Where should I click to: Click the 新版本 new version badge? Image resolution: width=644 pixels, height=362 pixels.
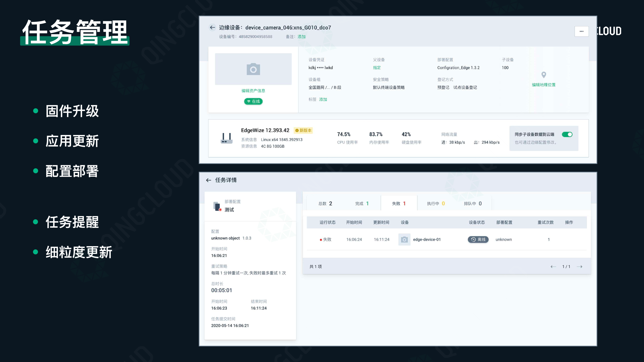(x=303, y=130)
